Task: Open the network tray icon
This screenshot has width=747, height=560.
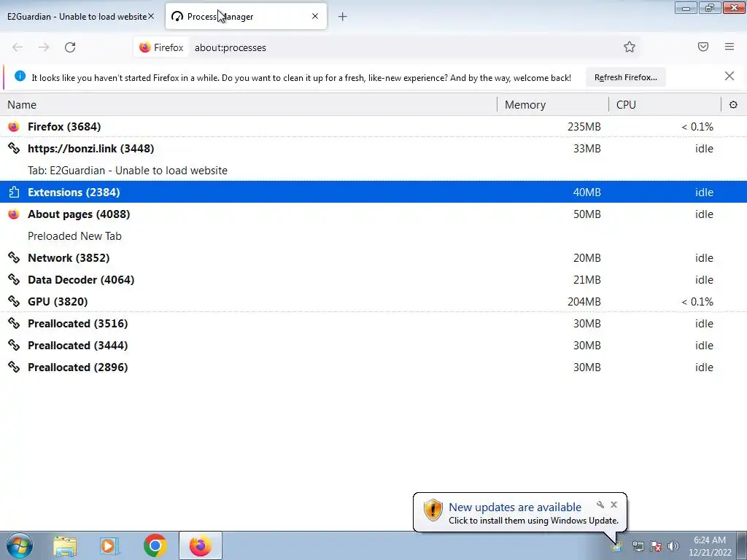Action: 638,546
